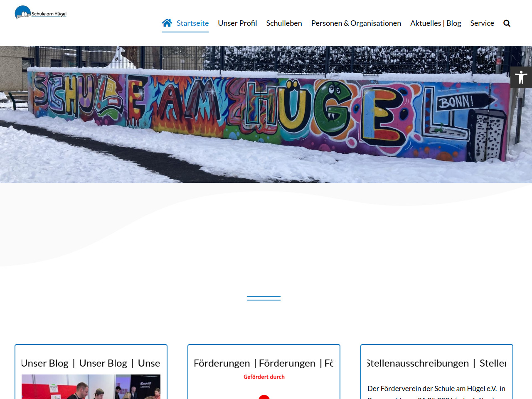The height and width of the screenshot is (399, 532).
Task: Click the blue home icon
Action: tap(167, 23)
